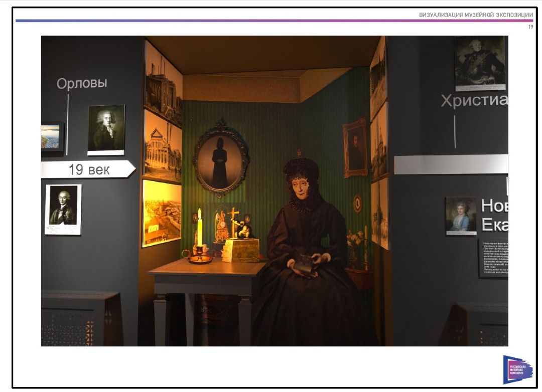542x392 pixels.
Task: Click the ornate mantel clock
Action: point(221,226)
